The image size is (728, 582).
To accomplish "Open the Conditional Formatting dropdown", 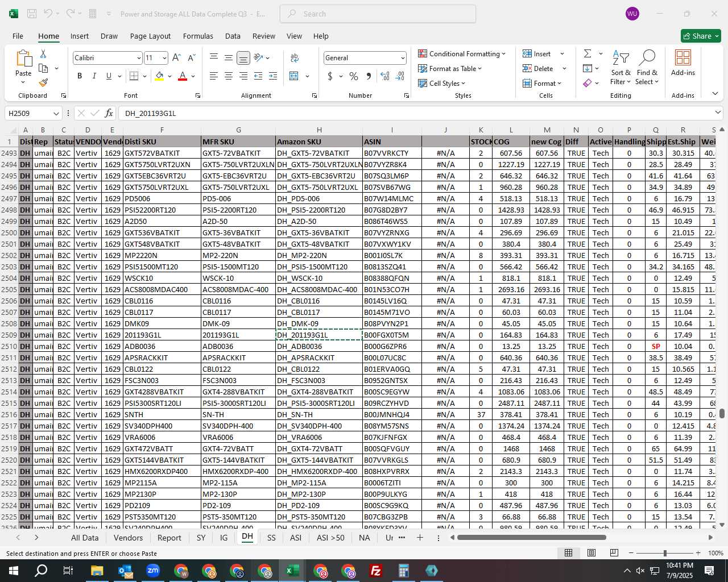I will [x=462, y=54].
